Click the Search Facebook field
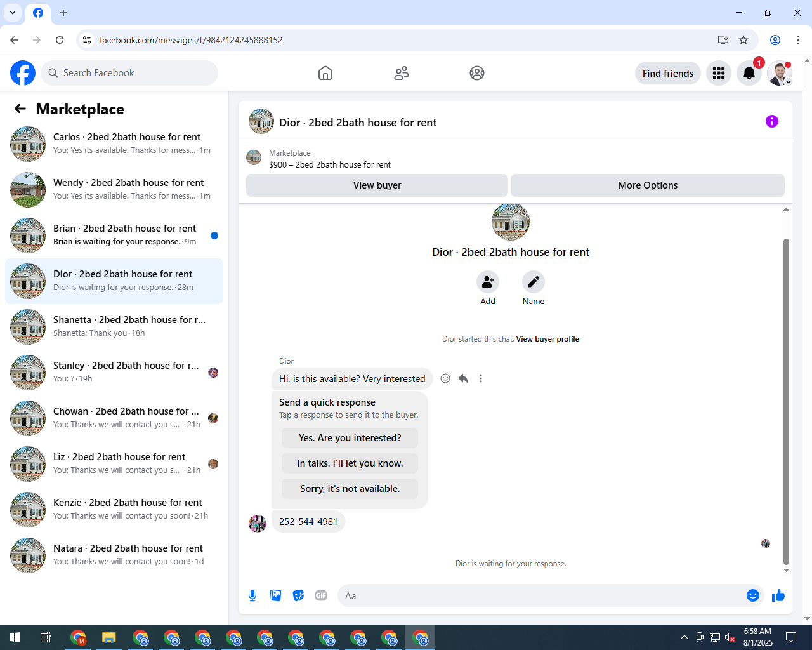 click(x=129, y=73)
